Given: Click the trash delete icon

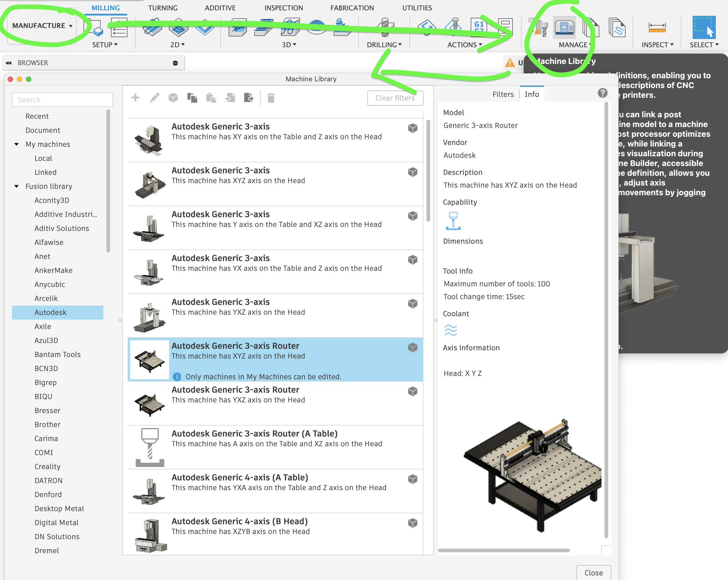Looking at the screenshot, I should pos(271,98).
